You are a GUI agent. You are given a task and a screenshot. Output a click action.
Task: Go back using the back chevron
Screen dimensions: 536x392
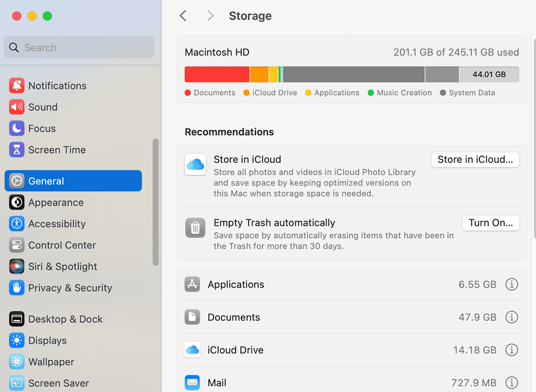pos(183,16)
